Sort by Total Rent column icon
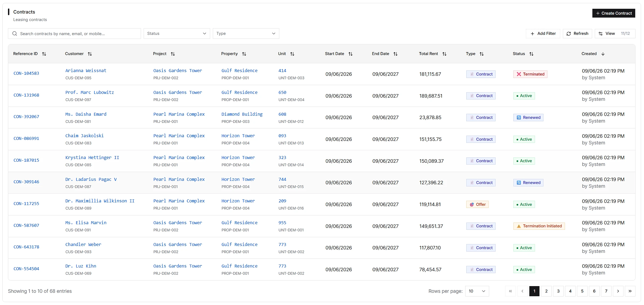This screenshot has width=644, height=305. (444, 54)
